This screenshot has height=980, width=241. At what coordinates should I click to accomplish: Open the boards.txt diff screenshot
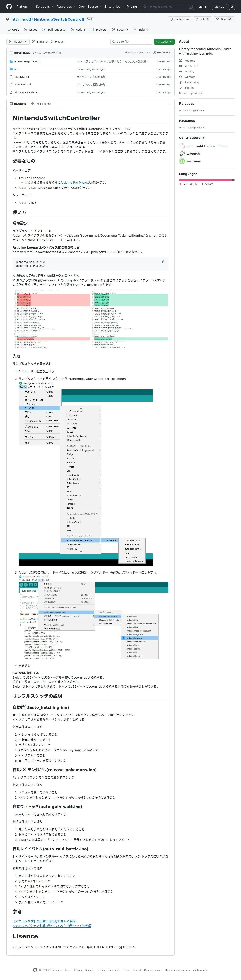[90, 320]
